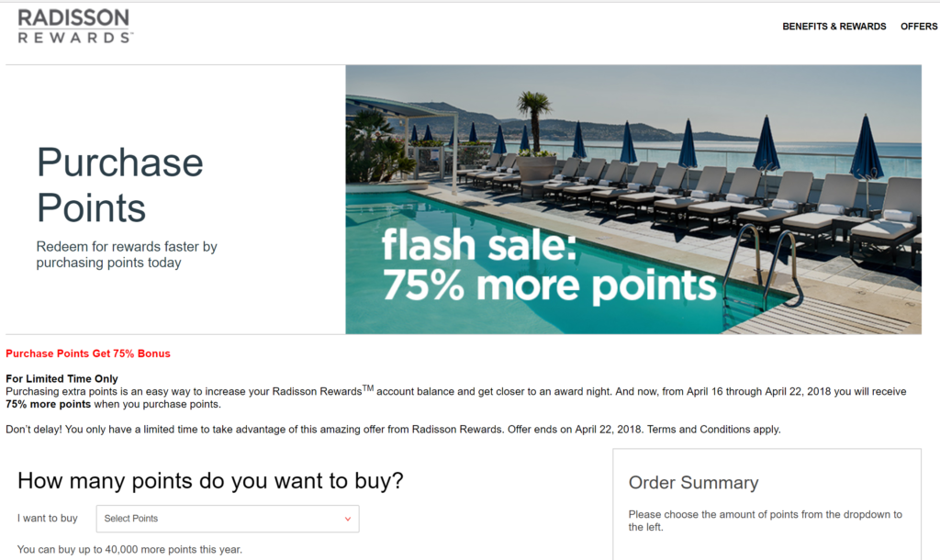Click the Radisson Rewards logo

73,26
